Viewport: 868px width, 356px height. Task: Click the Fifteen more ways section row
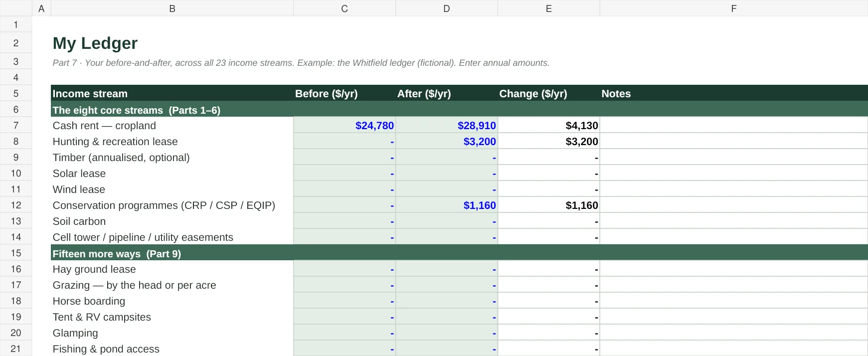click(460, 253)
